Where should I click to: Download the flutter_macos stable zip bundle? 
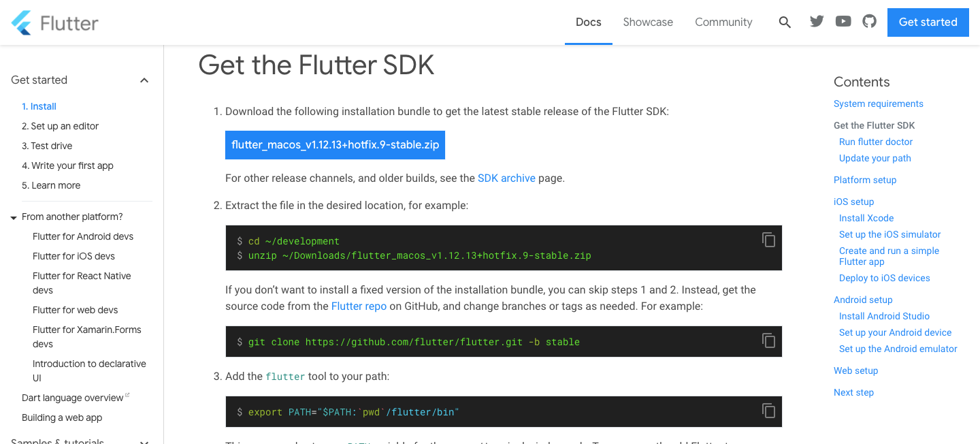(335, 144)
